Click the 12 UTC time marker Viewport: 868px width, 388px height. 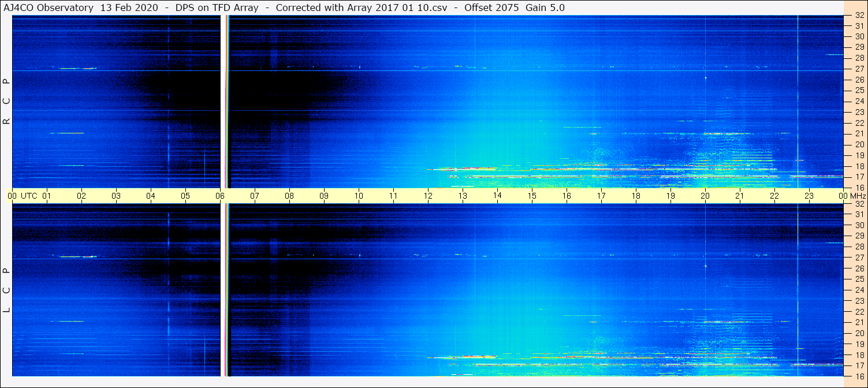tap(427, 196)
